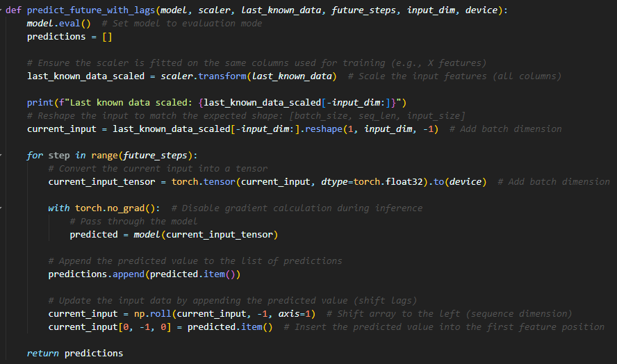Click the comment 'Set model to evaluation mode'

click(182, 24)
